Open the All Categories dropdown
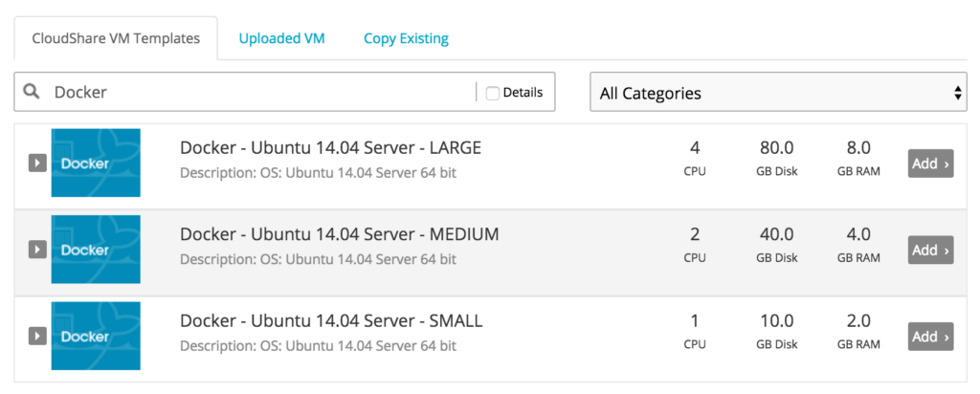The image size is (980, 394). point(778,93)
